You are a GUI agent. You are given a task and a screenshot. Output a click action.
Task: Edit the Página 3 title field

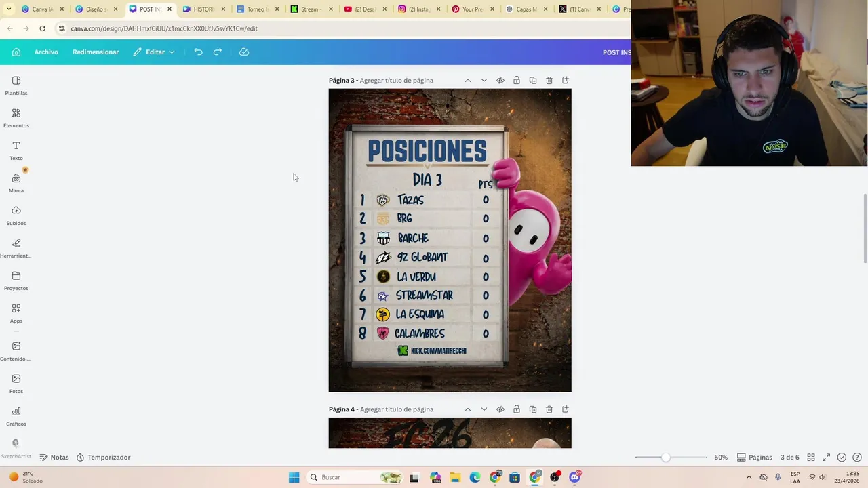point(397,81)
